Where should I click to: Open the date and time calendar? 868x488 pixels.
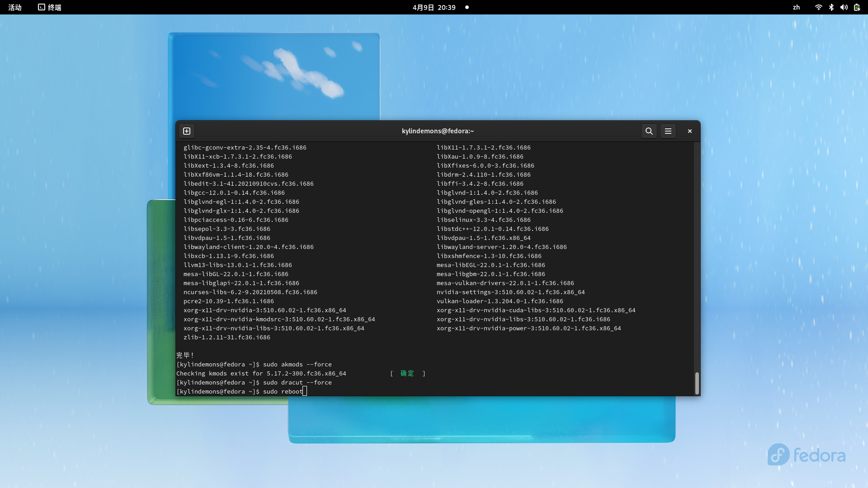pyautogui.click(x=434, y=7)
